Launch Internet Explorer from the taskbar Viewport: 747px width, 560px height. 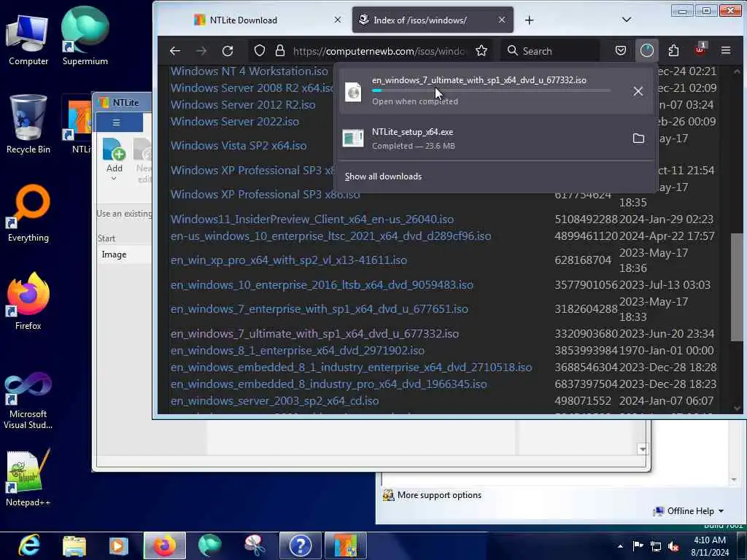point(29,545)
